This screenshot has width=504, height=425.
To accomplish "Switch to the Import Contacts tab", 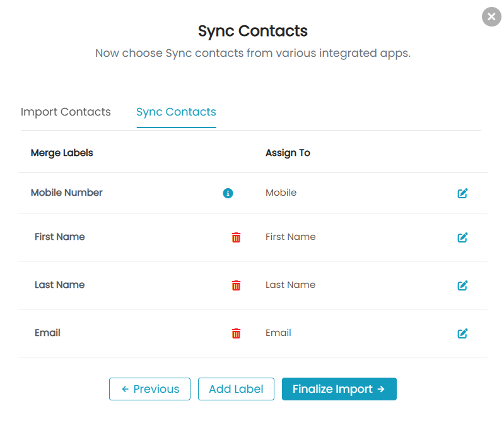I will 66,112.
